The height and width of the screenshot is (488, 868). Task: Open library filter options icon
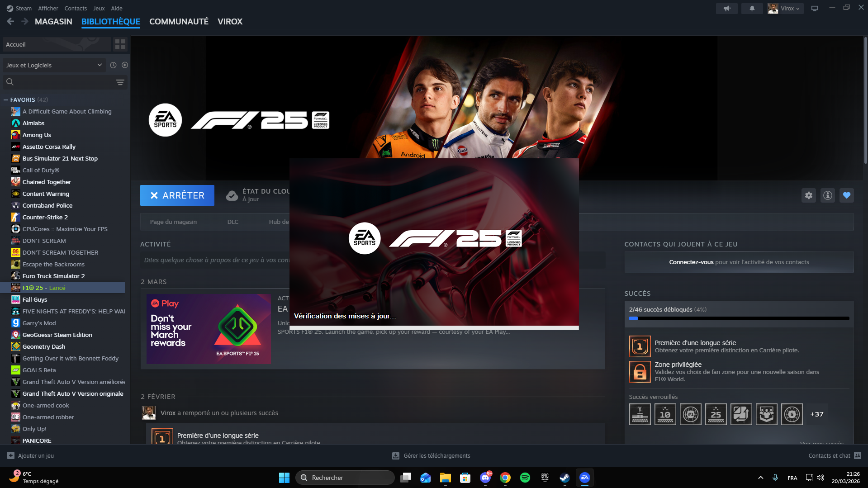click(x=120, y=82)
